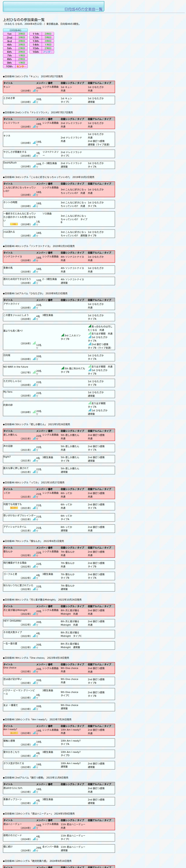Jump to the 10th single cell
The image size is (186, 868).
point(9,66)
